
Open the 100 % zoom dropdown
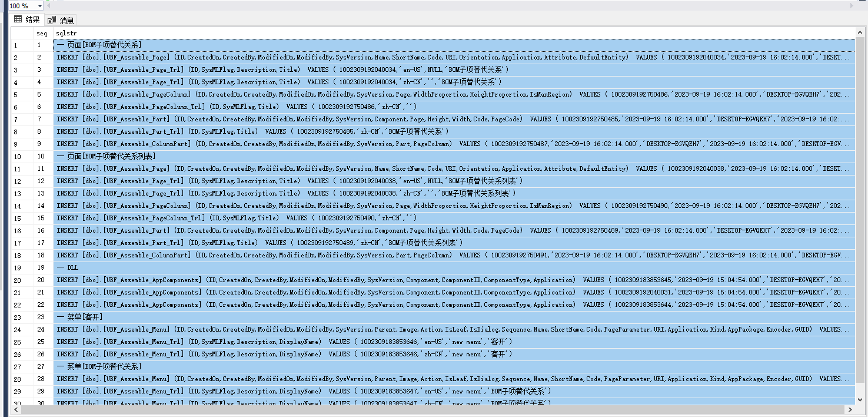pyautogui.click(x=39, y=6)
